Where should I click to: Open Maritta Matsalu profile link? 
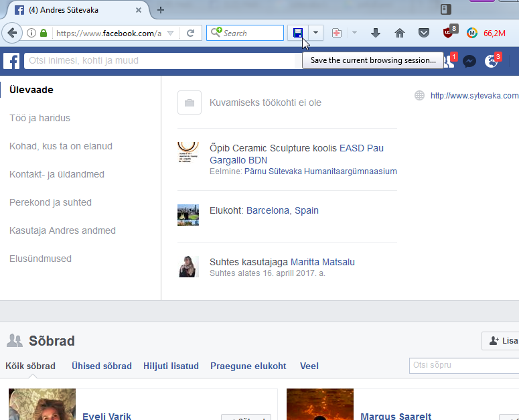click(322, 262)
